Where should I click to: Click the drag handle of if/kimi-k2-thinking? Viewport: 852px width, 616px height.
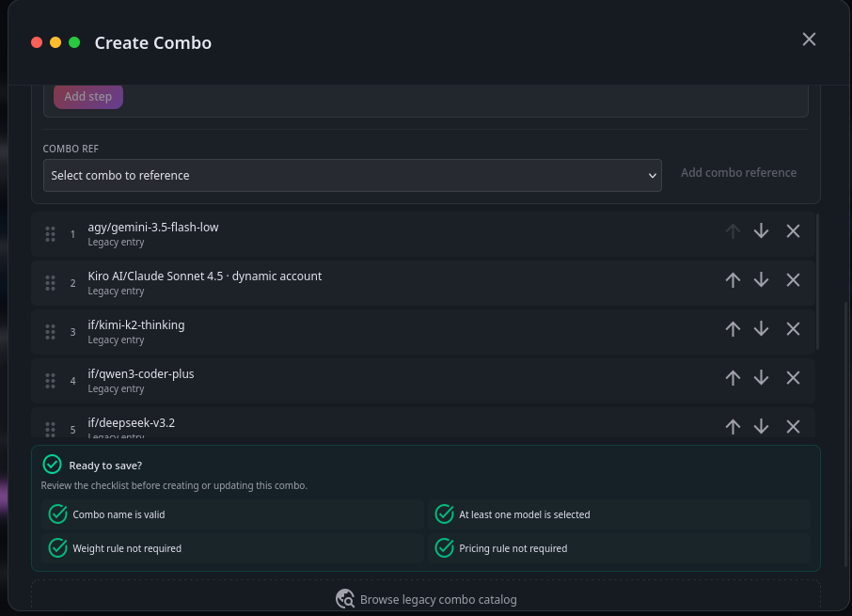coord(50,332)
